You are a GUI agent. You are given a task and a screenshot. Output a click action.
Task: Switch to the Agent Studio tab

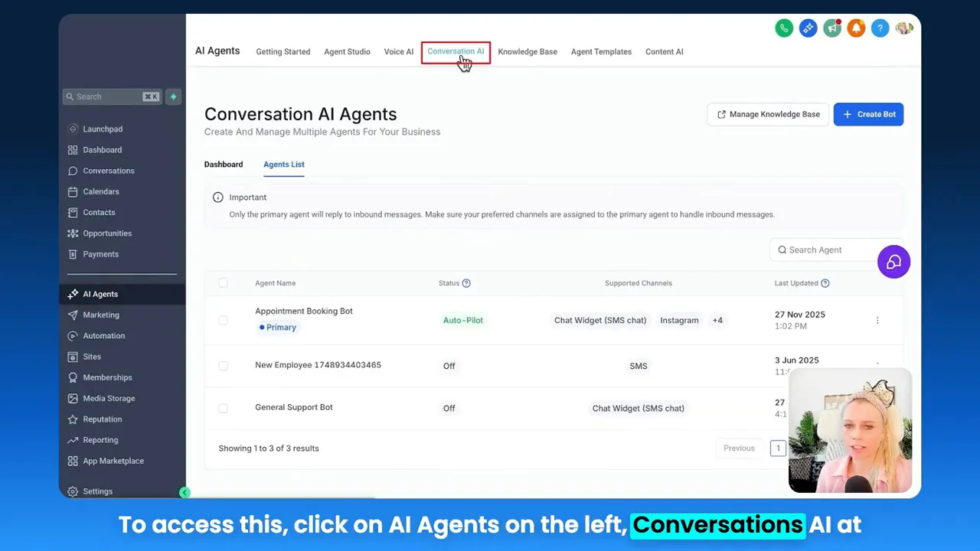point(347,52)
